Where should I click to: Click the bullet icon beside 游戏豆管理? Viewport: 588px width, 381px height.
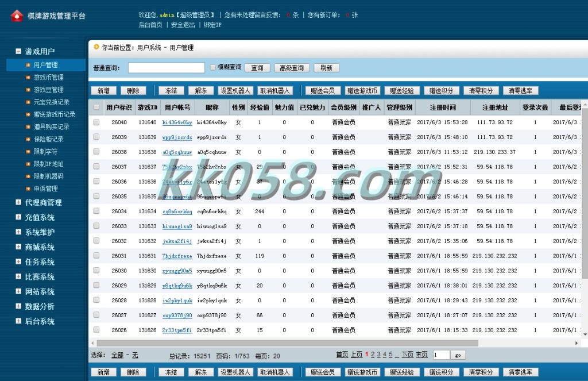click(x=28, y=90)
